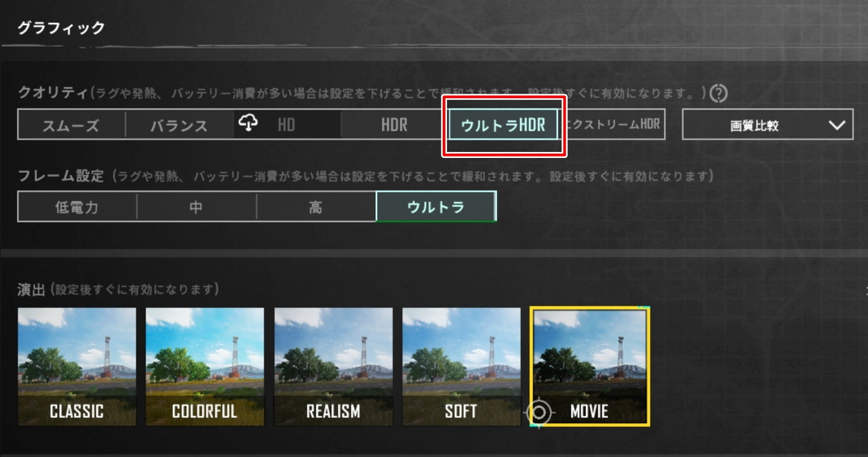Set frame rate to ウルトラ
The height and width of the screenshot is (457, 868).
point(436,207)
